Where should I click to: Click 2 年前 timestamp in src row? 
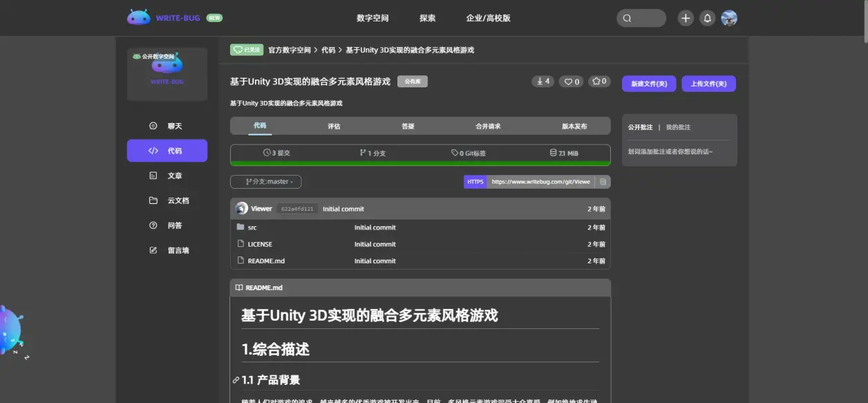[596, 227]
